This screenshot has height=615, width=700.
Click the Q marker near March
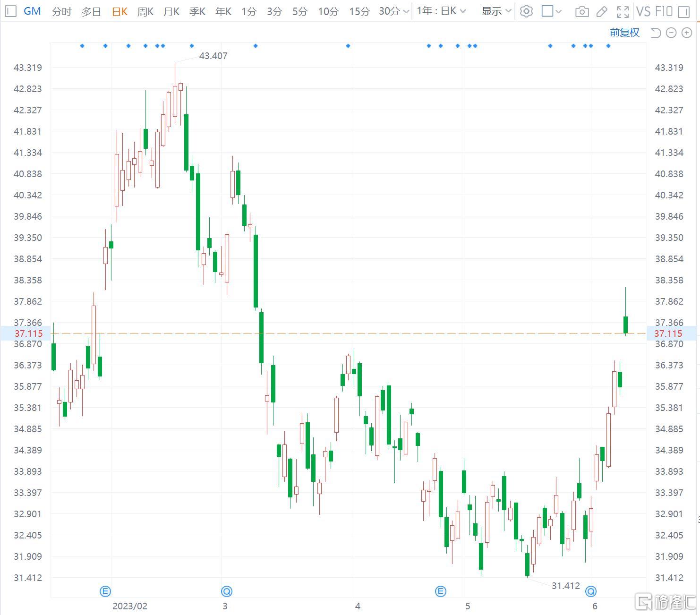tap(227, 591)
